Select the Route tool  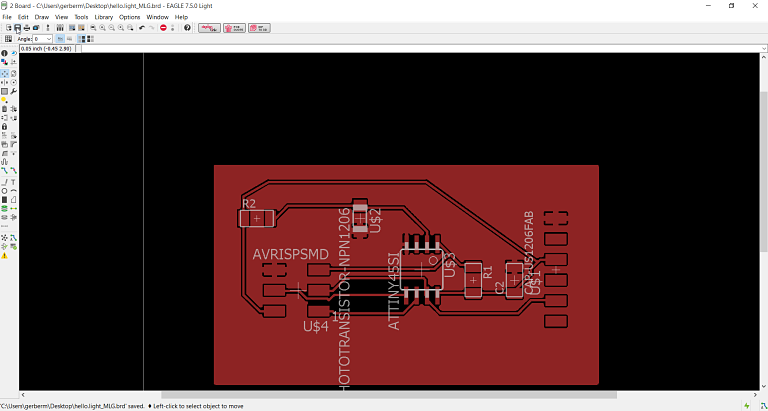coord(4,171)
